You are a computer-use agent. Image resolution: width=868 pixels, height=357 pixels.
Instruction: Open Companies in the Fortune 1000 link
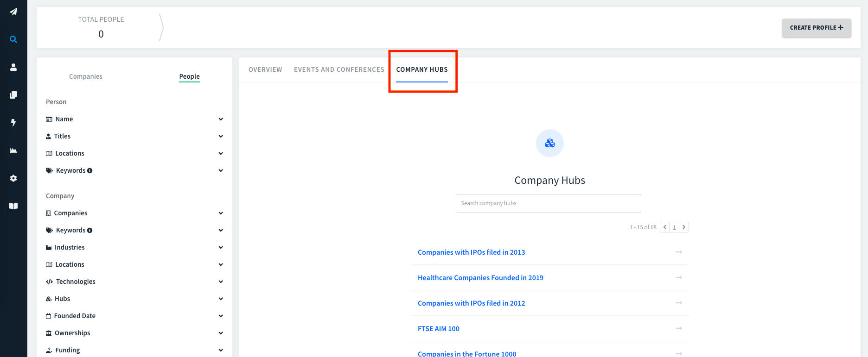[467, 353]
